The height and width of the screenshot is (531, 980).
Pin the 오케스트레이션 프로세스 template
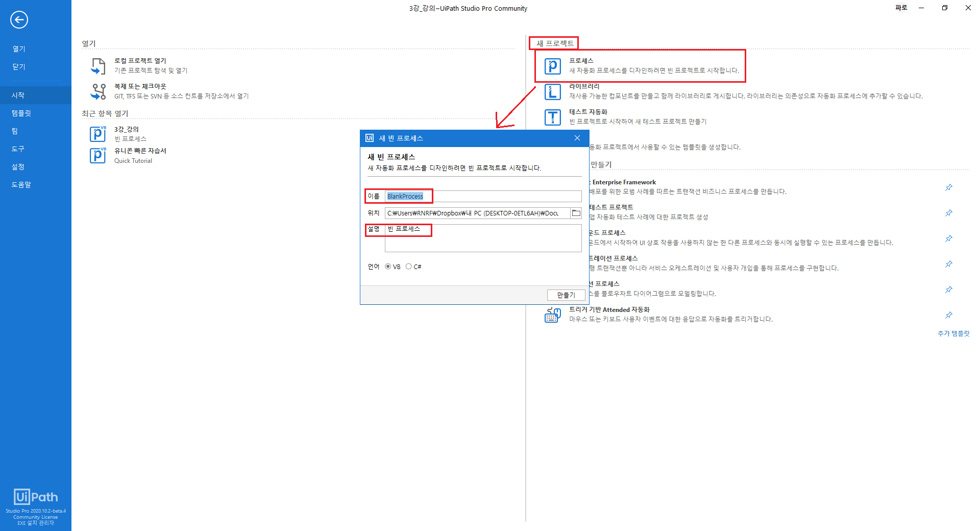pyautogui.click(x=949, y=264)
